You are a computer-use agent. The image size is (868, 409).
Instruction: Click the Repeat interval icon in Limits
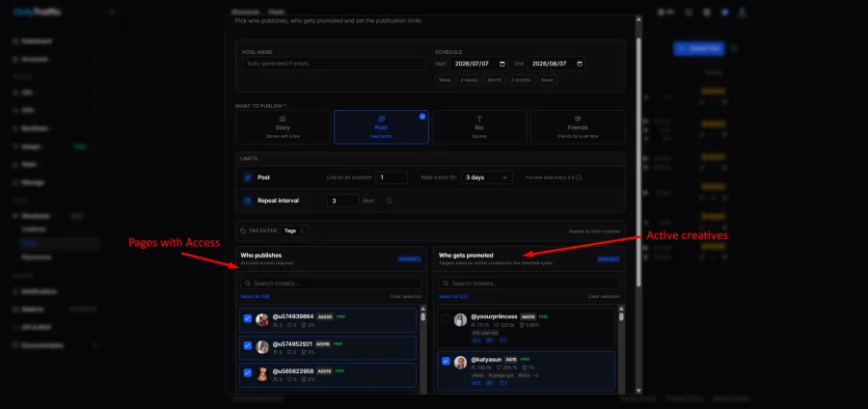248,201
